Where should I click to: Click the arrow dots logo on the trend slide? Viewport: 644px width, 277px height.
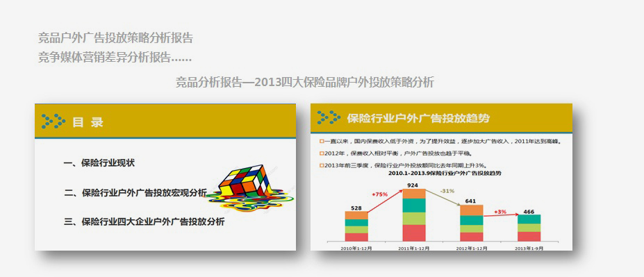coord(329,117)
